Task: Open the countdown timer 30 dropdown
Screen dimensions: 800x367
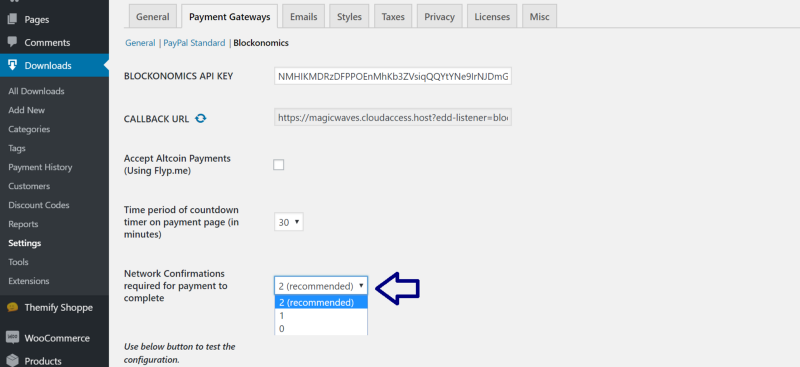Action: pos(289,223)
